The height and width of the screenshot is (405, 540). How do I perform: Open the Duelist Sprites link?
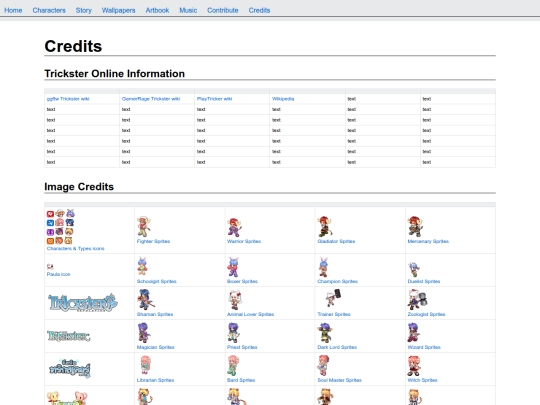coord(424,281)
